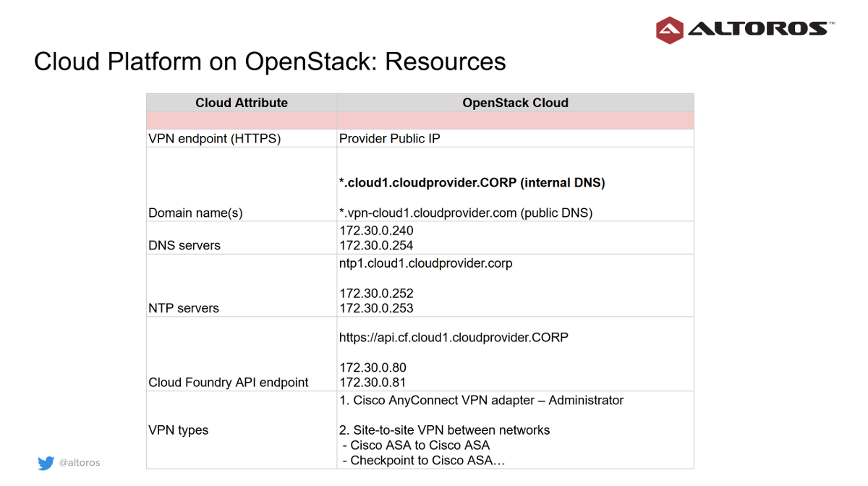Select the slide title 'Cloud Platform on OpenStack: Resources'
The image size is (868, 486).
click(x=270, y=61)
